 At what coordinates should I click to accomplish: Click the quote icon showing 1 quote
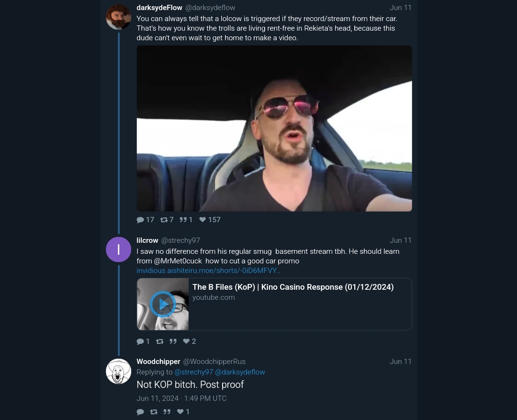(183, 220)
